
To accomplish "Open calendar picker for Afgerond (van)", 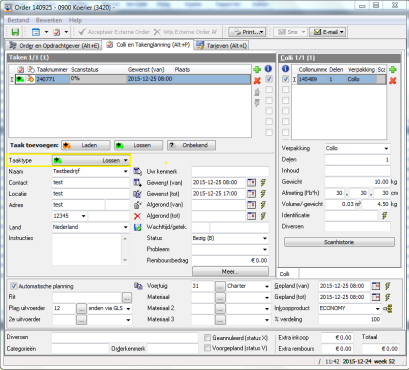I will [x=252, y=205].
